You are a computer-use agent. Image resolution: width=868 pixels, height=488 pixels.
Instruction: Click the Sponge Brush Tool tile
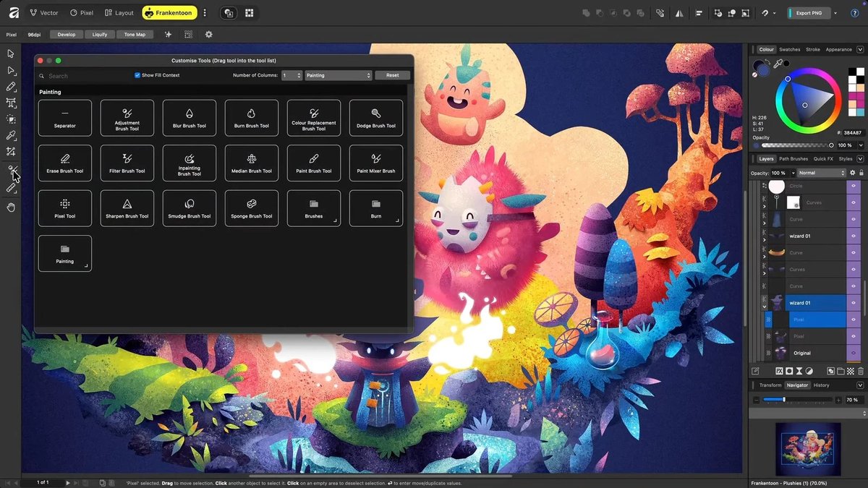point(252,208)
